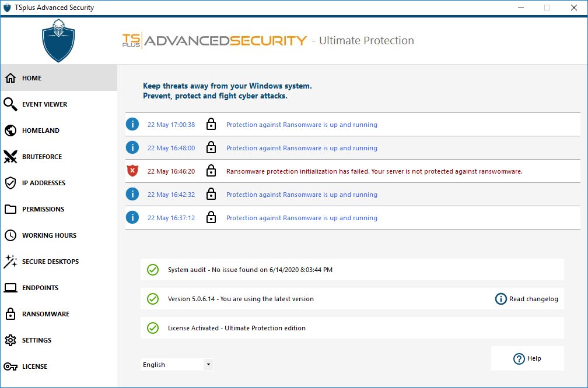
Task: Click the lock icon in the 17:00:38 row
Action: coord(211,124)
